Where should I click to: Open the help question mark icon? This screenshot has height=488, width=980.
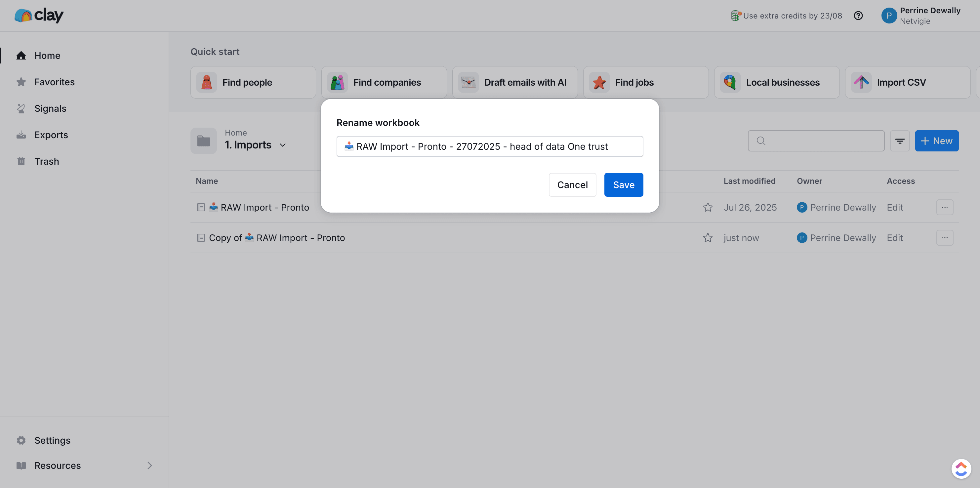tap(858, 16)
